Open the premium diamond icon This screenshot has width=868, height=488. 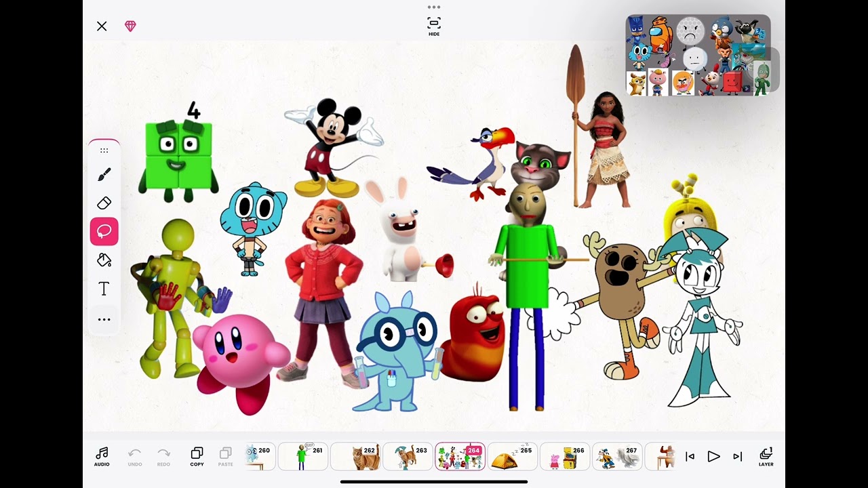(130, 26)
